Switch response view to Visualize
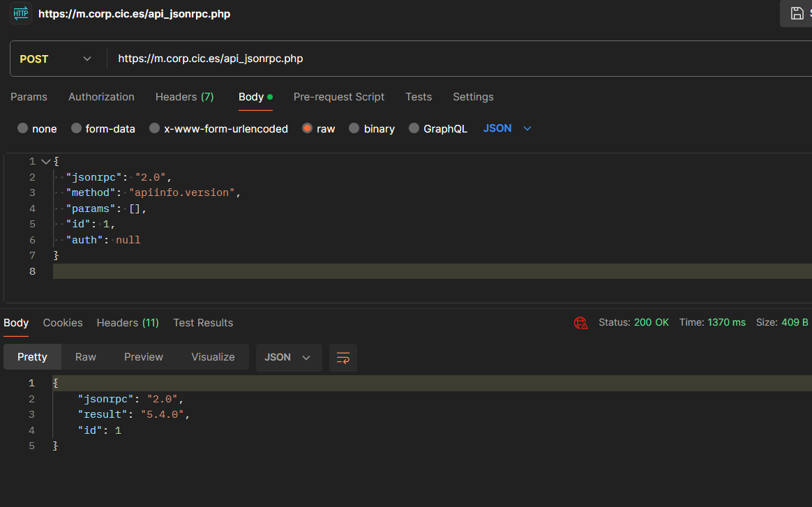 point(213,357)
